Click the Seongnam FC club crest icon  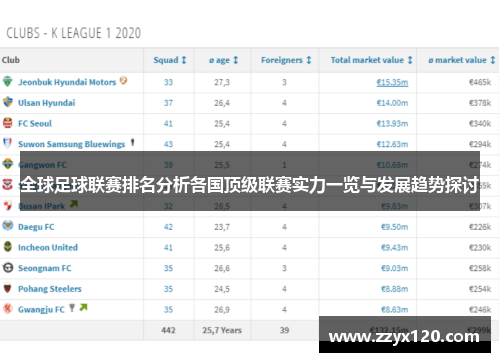8,267
